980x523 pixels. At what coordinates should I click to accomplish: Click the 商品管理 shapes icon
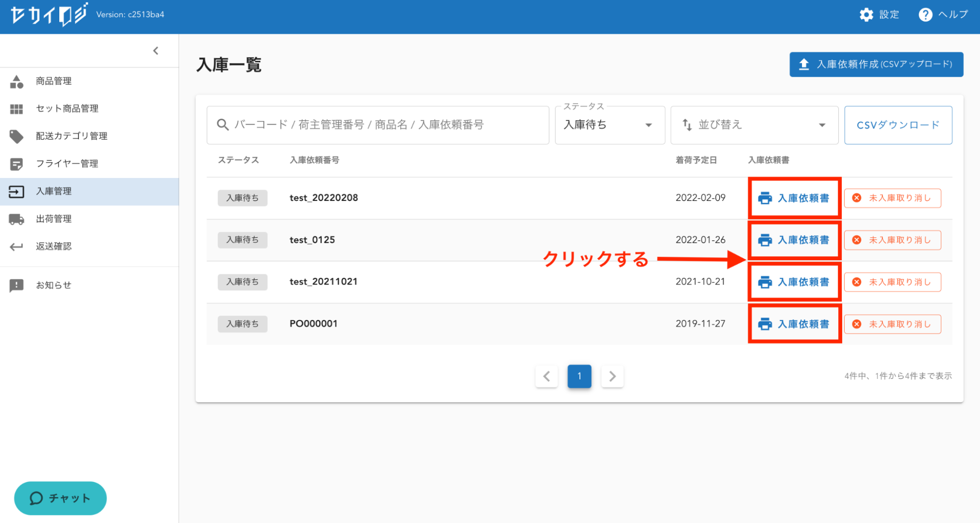pos(17,81)
